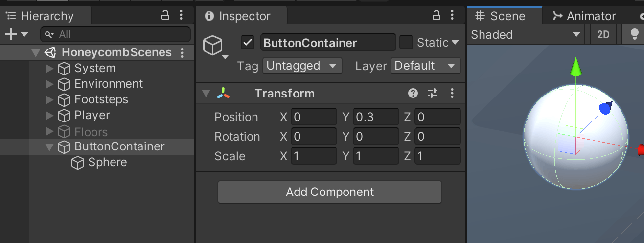The width and height of the screenshot is (644, 243).
Task: Toggle ButtonContainer active checkbox
Action: (248, 43)
